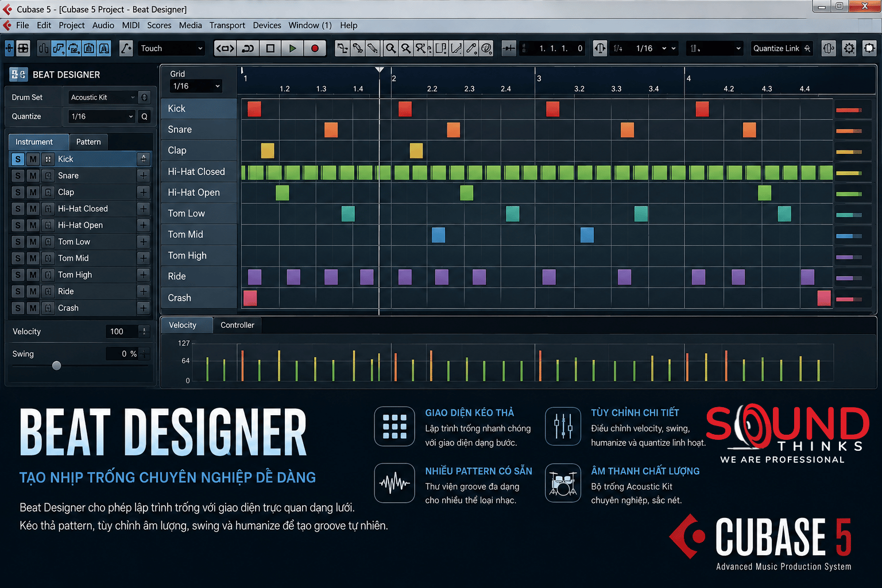Screen dimensions: 882x588
Task: Toggle the snap icon left of position display
Action: pyautogui.click(x=509, y=48)
